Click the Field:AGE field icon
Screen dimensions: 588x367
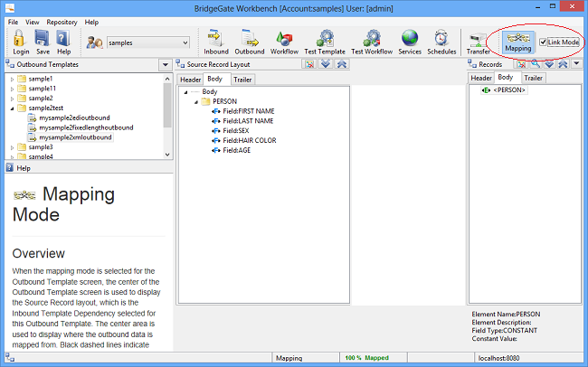216,150
